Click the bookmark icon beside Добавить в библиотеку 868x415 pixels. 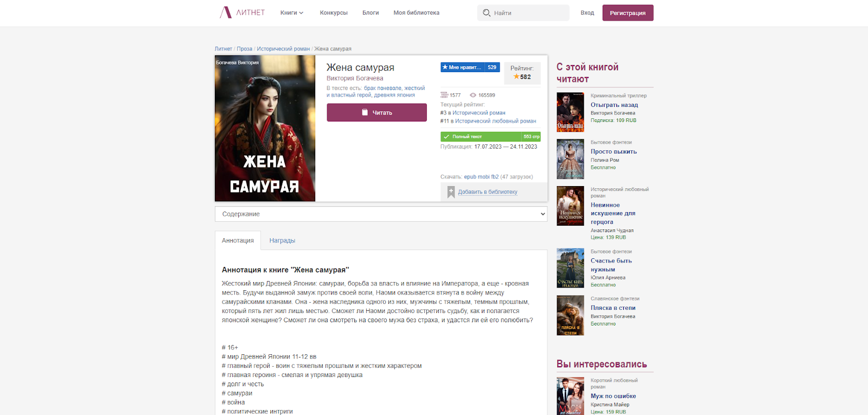(451, 192)
